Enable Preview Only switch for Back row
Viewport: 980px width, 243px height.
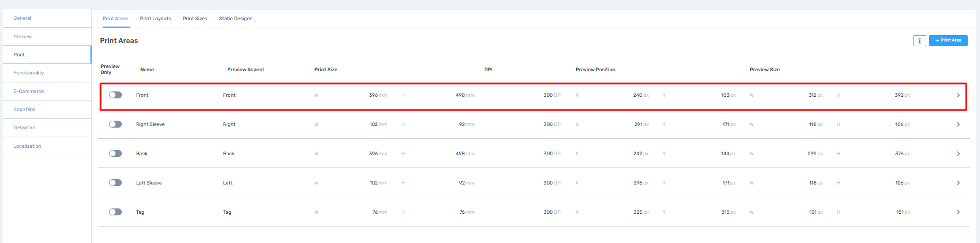click(115, 154)
